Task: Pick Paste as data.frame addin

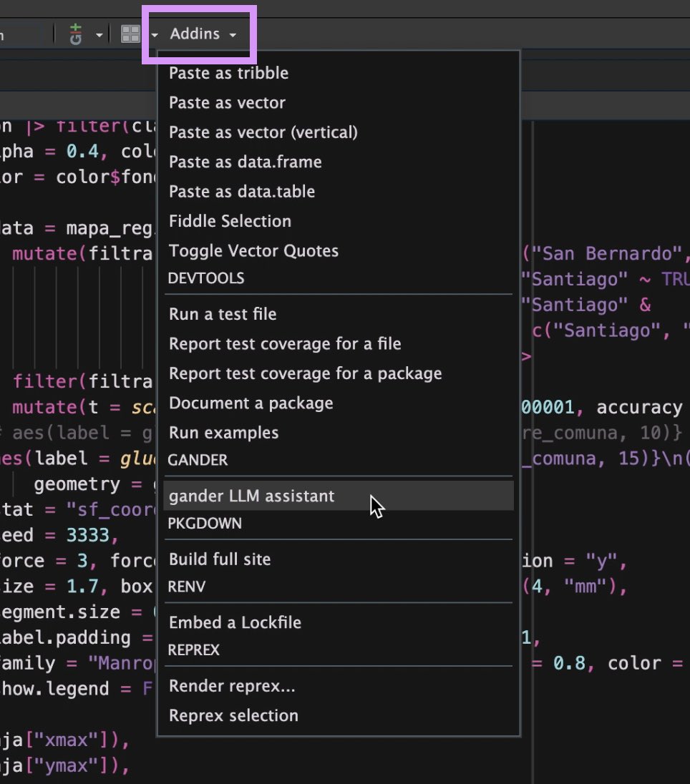Action: [245, 162]
